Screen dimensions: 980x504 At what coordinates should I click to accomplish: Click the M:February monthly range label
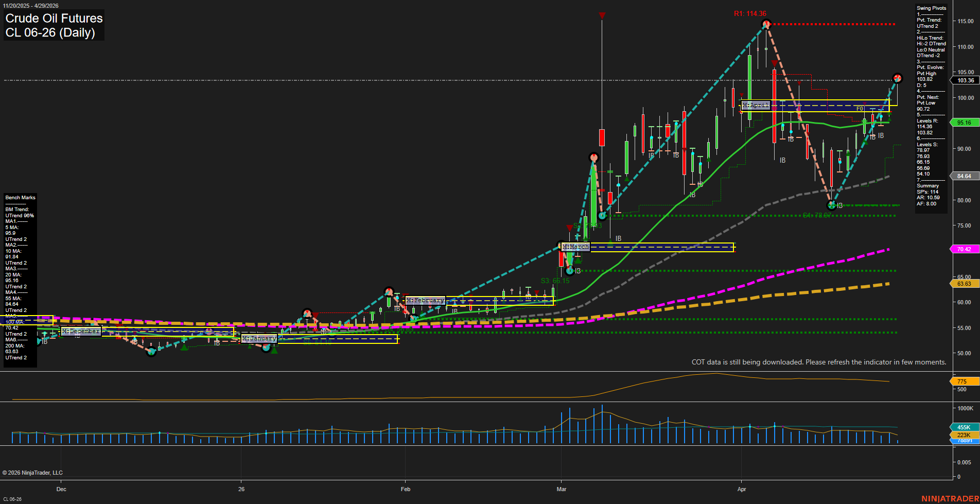[x=425, y=300]
